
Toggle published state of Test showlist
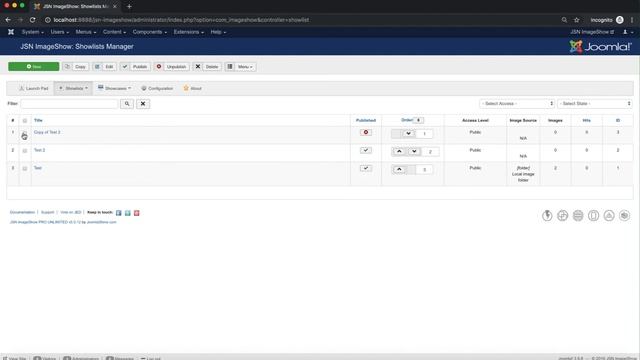click(x=366, y=168)
